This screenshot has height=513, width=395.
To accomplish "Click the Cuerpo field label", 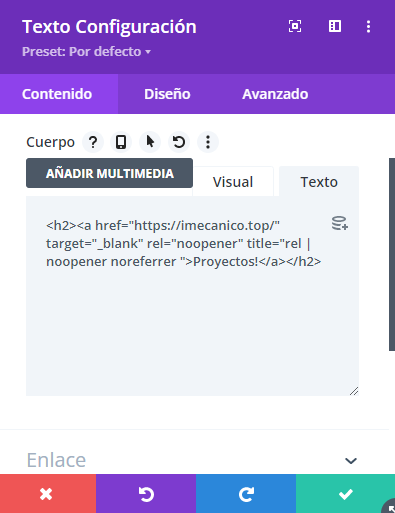I will 50,142.
